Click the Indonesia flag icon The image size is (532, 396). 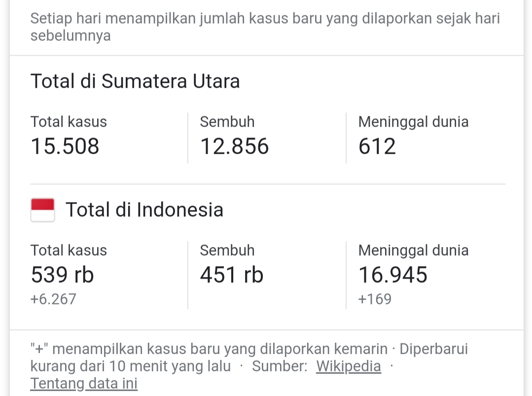(42, 210)
